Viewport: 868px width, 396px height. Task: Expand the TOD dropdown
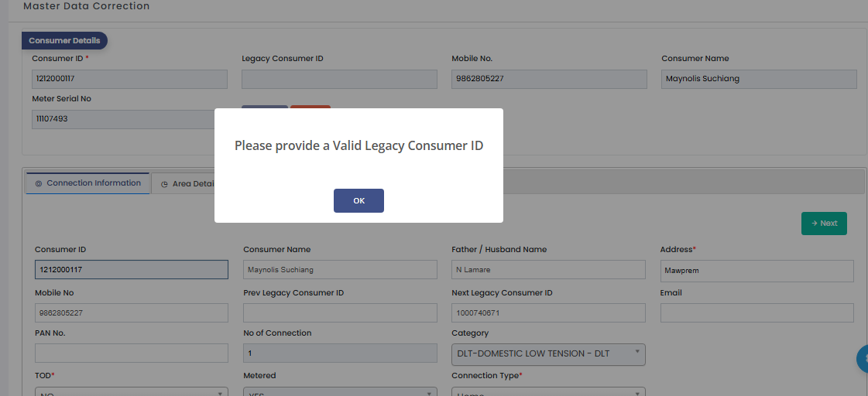pos(131,391)
